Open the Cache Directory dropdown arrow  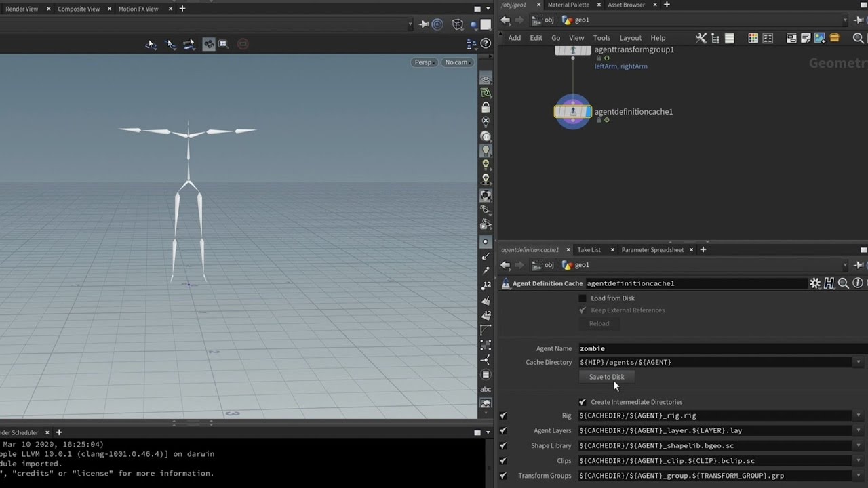[x=859, y=362]
